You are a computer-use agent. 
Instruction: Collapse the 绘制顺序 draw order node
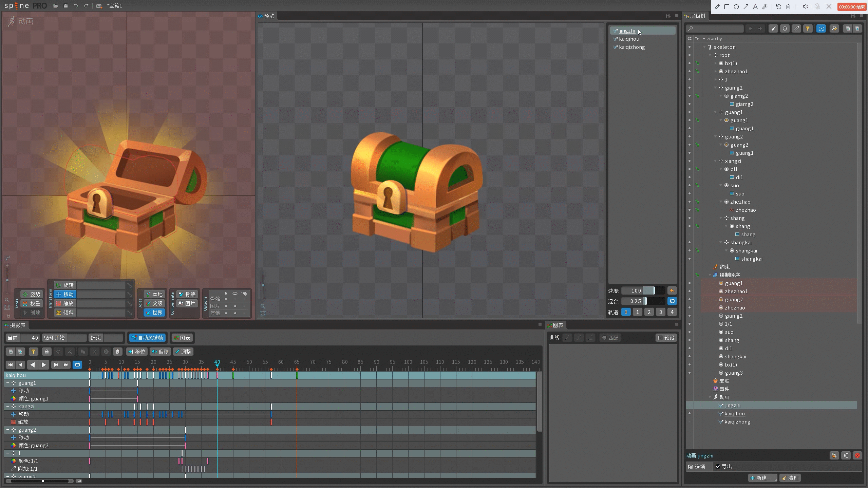point(710,275)
